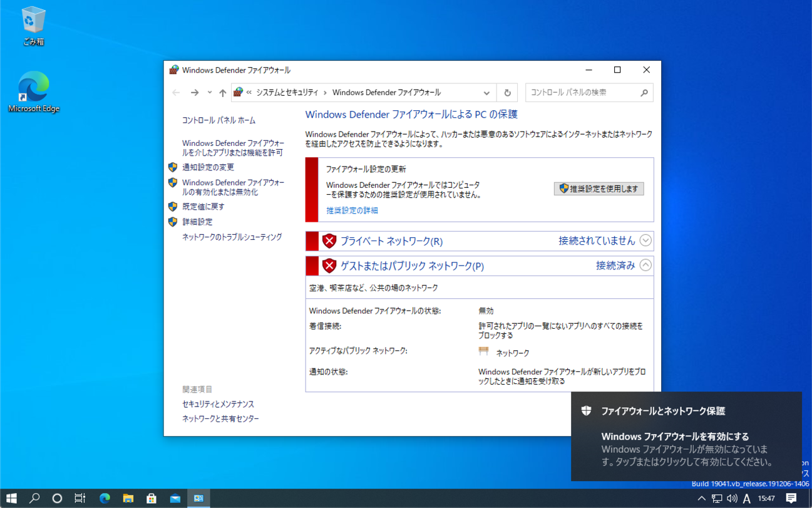Screen dimensions: 812x508
Task: Click the address bar firewall icon
Action: [238, 93]
